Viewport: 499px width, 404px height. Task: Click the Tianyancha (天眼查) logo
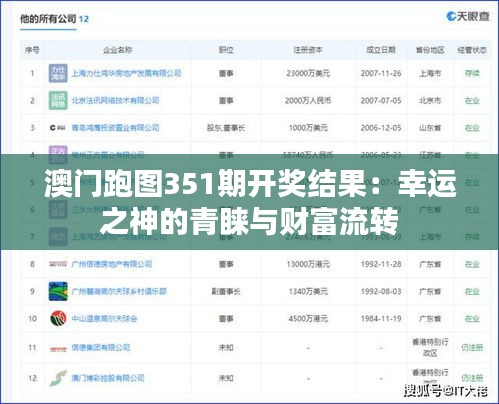coord(468,16)
